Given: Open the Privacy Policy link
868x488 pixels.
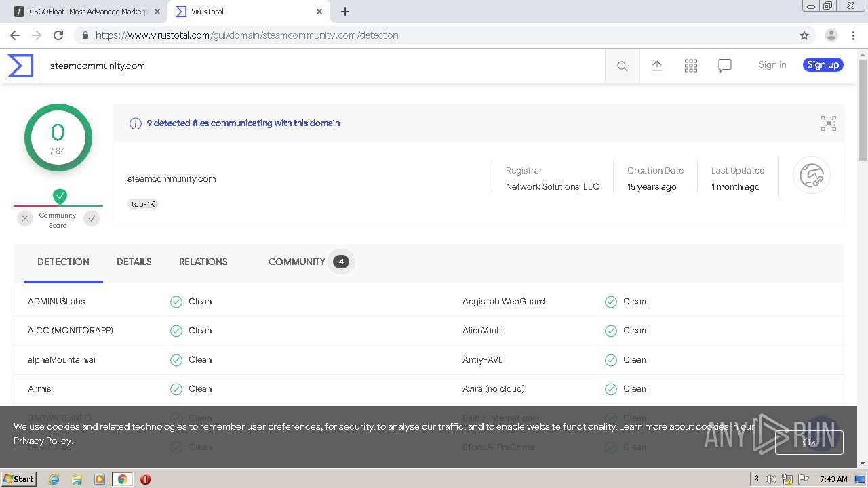Looking at the screenshot, I should click(x=42, y=441).
